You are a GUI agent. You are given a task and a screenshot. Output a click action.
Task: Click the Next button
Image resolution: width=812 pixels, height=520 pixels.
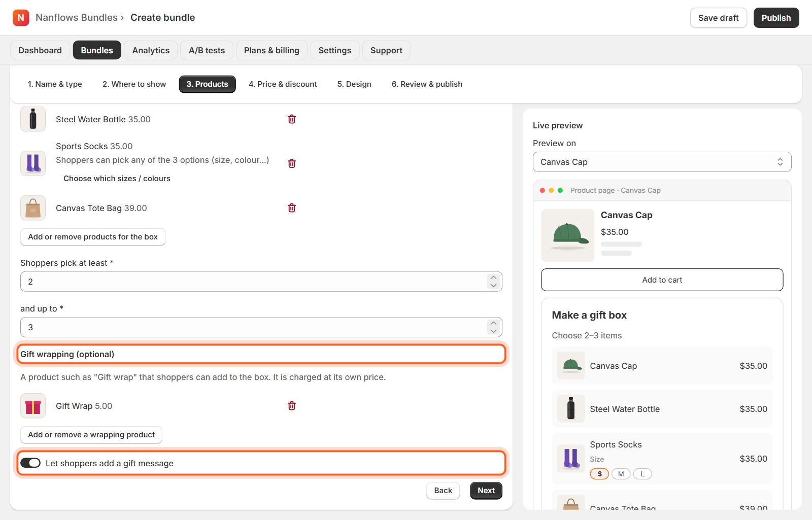pos(486,491)
